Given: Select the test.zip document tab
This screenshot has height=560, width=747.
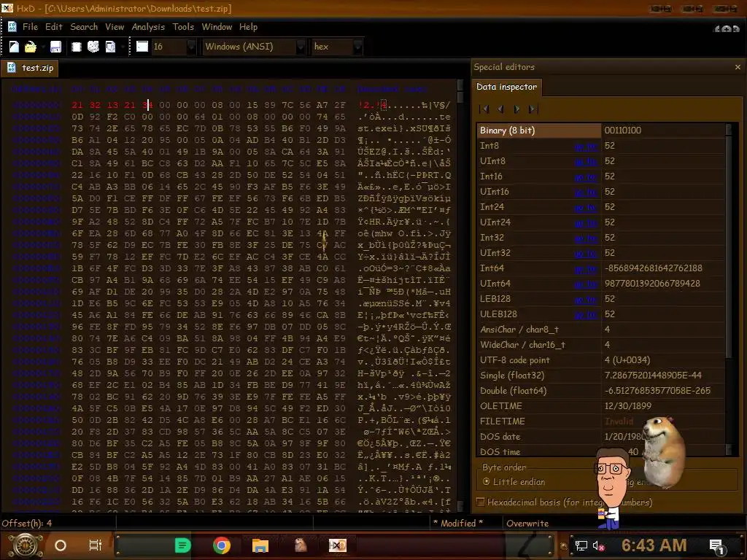Looking at the screenshot, I should tap(29, 68).
